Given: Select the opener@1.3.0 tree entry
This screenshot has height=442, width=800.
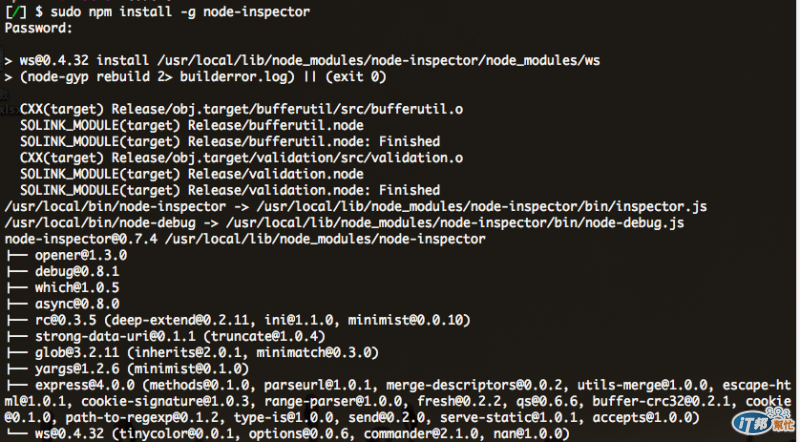Looking at the screenshot, I should coord(81,255).
